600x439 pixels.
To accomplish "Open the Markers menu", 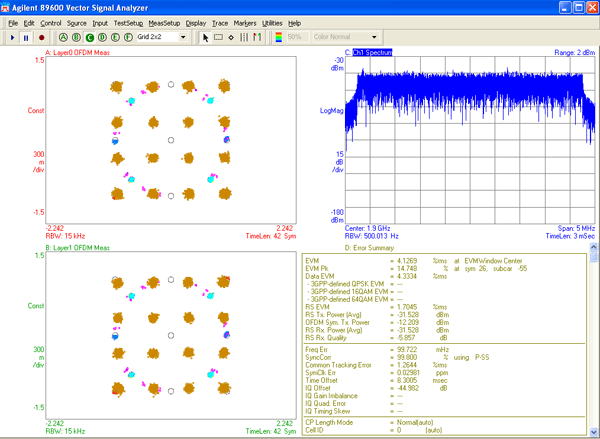I will (x=245, y=23).
